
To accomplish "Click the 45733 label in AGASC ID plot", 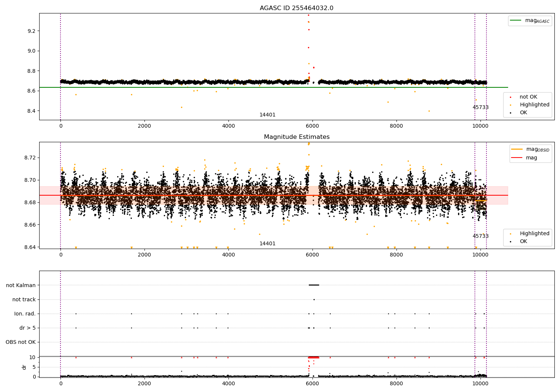I will click(480, 108).
